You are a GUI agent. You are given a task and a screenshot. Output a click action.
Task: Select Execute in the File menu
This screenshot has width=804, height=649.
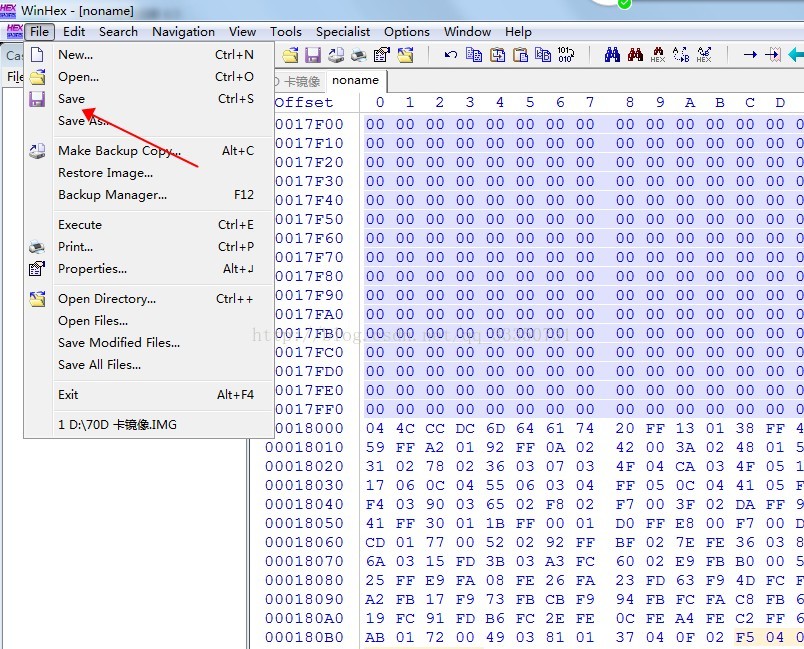click(149, 225)
